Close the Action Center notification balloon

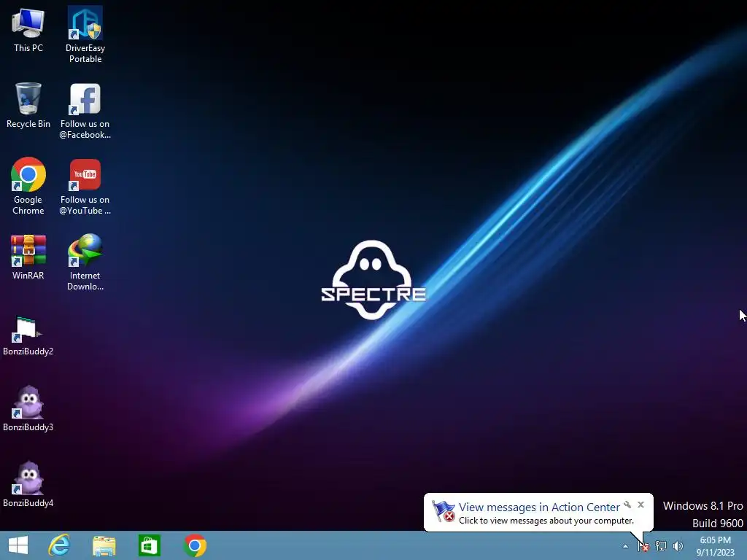[640, 505]
